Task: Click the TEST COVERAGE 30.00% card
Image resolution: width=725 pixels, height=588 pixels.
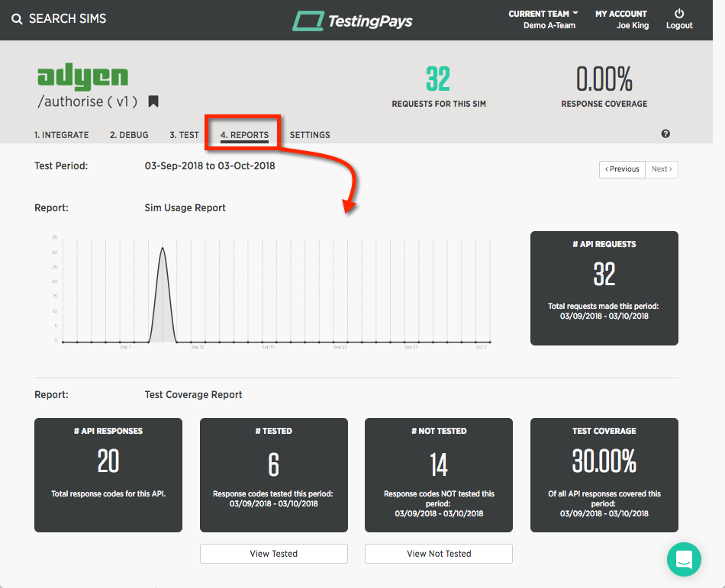Action: click(x=604, y=475)
